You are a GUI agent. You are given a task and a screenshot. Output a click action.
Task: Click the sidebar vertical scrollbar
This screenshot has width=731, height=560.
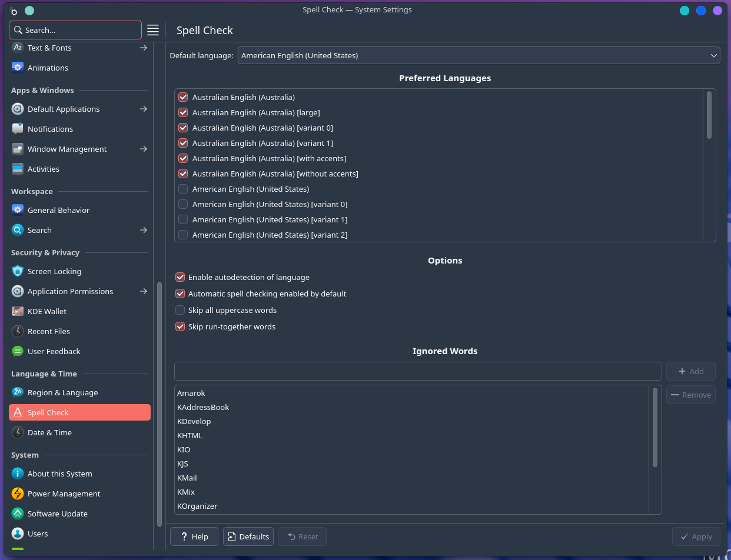[x=159, y=404]
